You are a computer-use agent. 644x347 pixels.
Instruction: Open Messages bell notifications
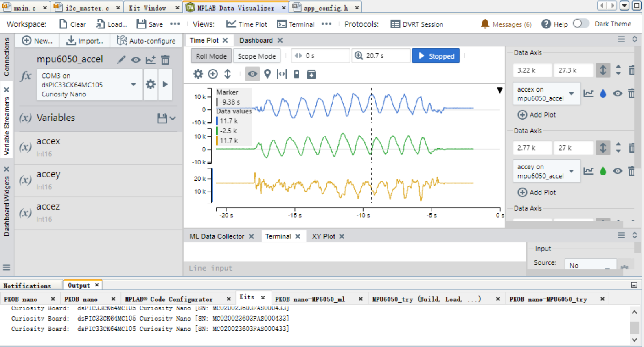[506, 24]
